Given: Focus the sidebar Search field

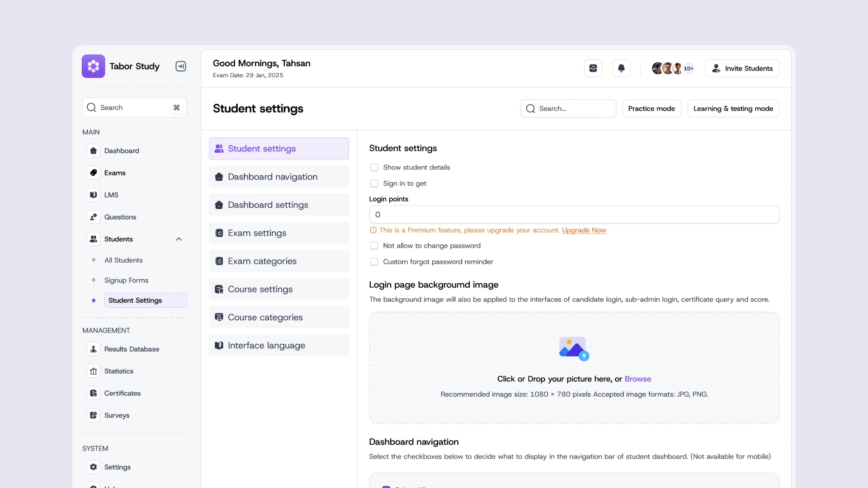Looking at the screenshot, I should pyautogui.click(x=134, y=108).
